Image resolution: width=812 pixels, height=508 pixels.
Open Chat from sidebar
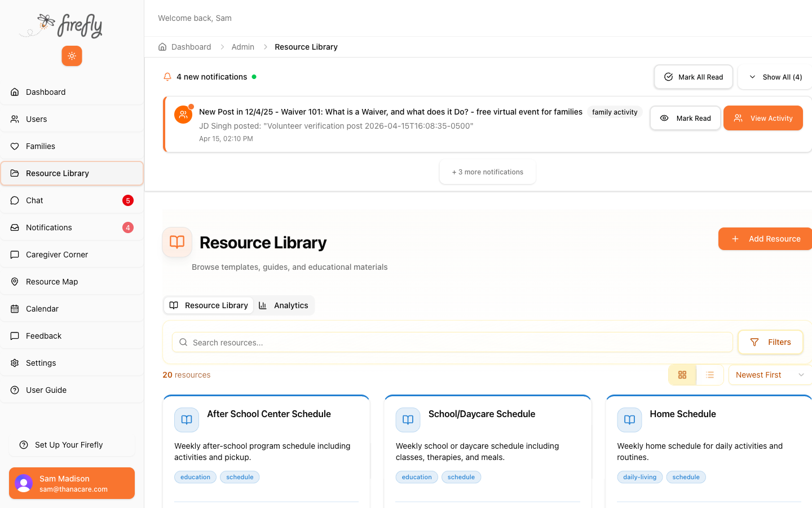pos(72,200)
